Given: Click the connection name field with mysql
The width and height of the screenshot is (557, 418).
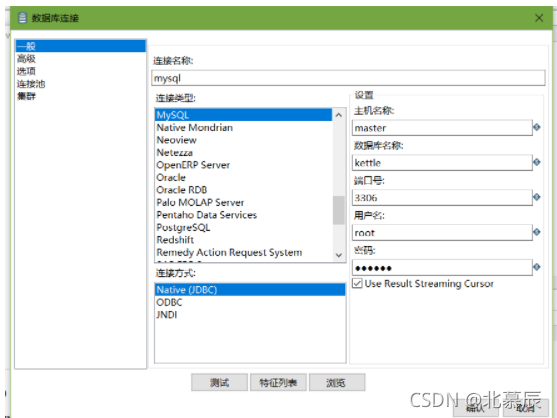Looking at the screenshot, I should (348, 78).
